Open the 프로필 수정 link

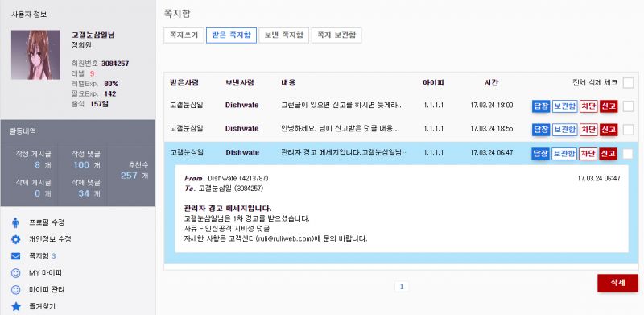(x=47, y=222)
